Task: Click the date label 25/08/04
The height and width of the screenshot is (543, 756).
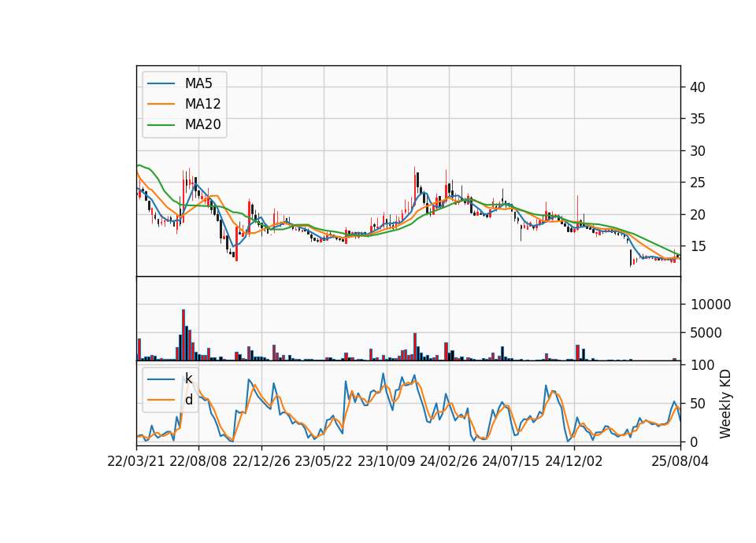Action: pyautogui.click(x=680, y=461)
